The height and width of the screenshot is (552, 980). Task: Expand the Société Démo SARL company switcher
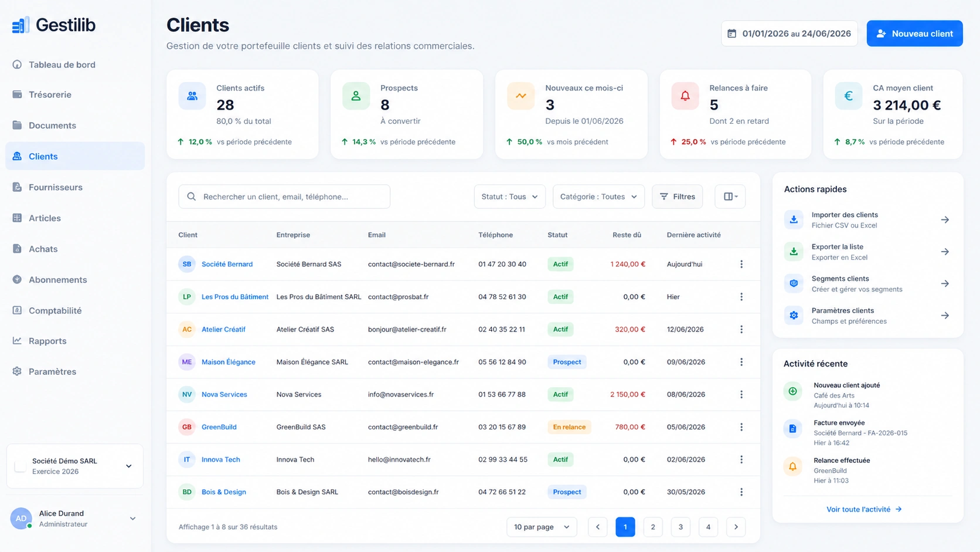pos(75,466)
